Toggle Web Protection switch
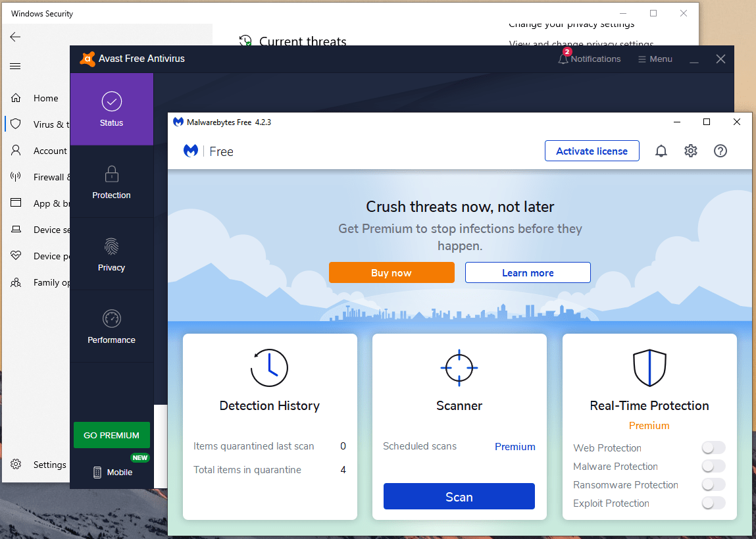 click(713, 448)
